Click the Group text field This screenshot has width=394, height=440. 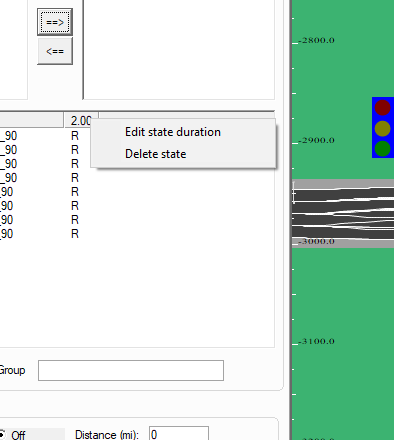(131, 370)
